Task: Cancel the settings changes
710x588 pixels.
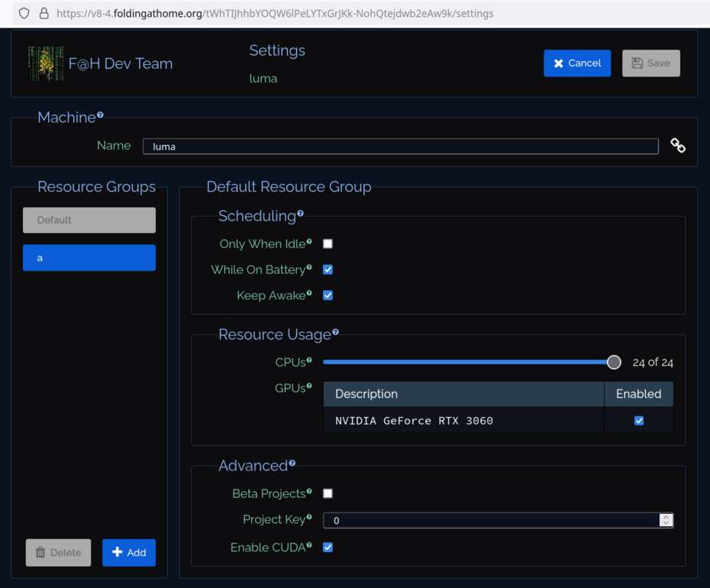Action: [577, 63]
